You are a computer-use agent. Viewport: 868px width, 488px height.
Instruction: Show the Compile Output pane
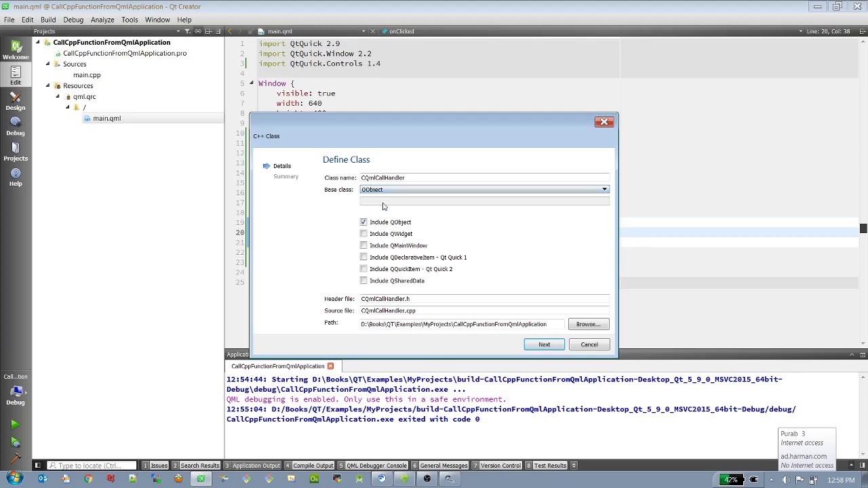tap(309, 466)
